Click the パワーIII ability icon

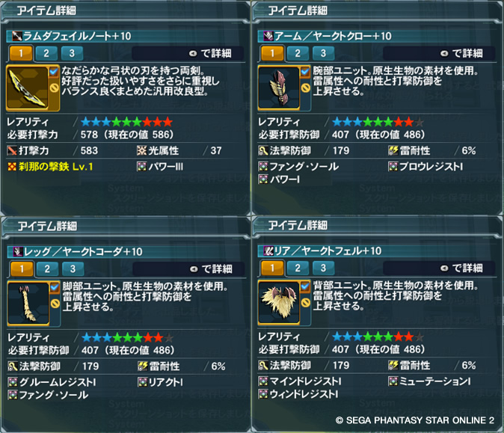[141, 167]
